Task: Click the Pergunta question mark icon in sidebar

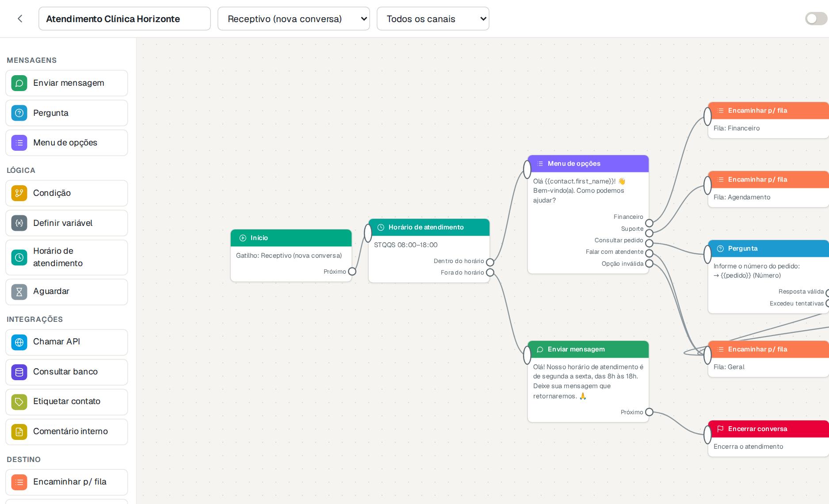Action: point(19,113)
